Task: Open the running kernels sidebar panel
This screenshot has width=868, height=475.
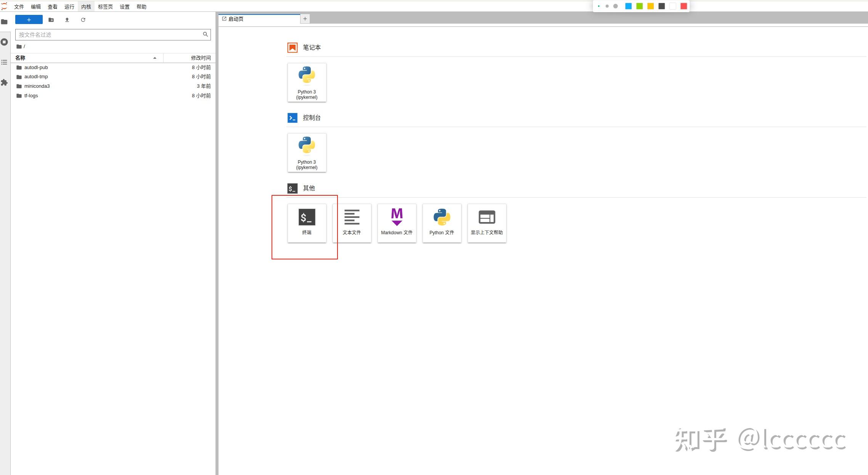Action: tap(5, 42)
